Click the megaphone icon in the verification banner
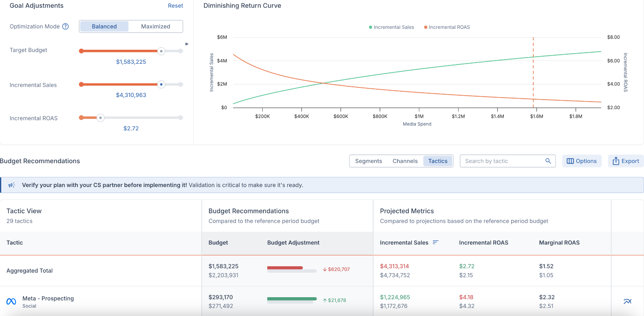The height and width of the screenshot is (316, 644). tap(12, 185)
